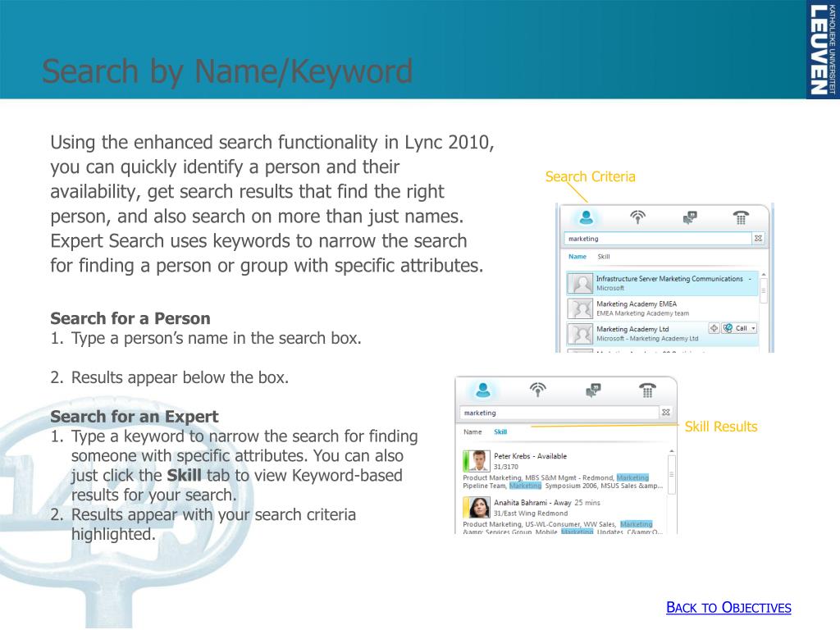840x630 pixels.
Task: Select Marketing Academy Ltd result
Action: [x=663, y=334]
